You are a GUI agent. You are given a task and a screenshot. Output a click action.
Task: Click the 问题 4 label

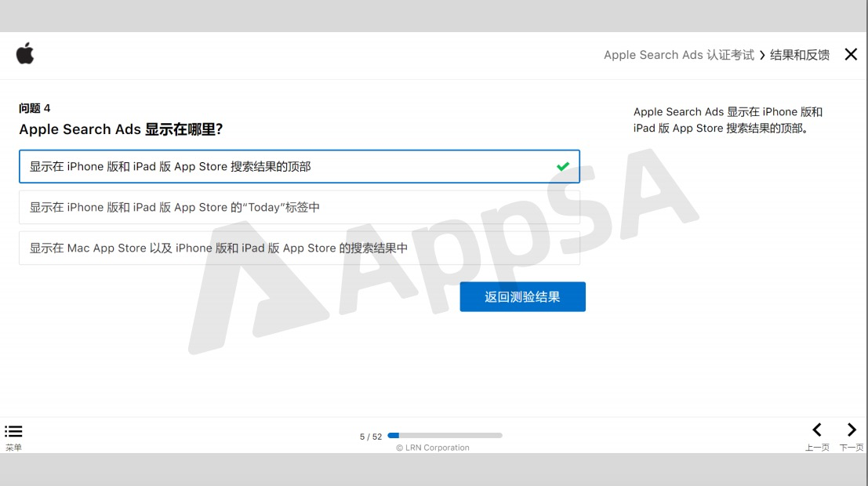coord(35,108)
